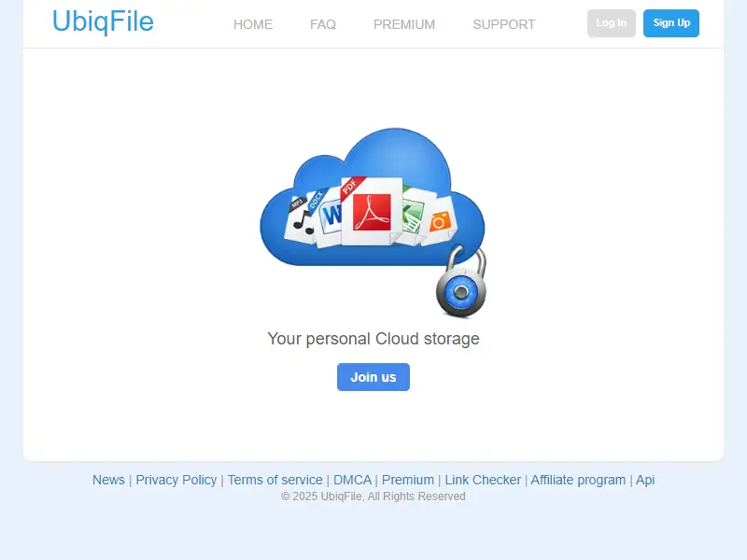Open the Terms of service link
This screenshot has width=747, height=560.
[x=275, y=480]
